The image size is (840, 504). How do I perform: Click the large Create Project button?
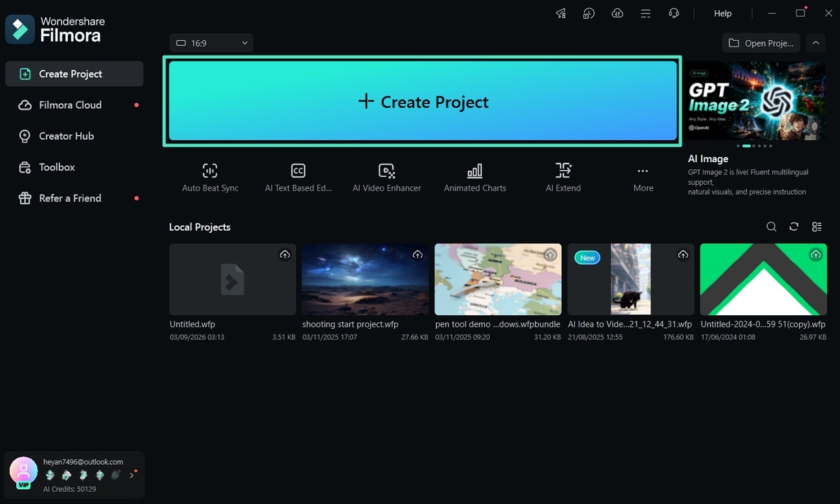423,101
